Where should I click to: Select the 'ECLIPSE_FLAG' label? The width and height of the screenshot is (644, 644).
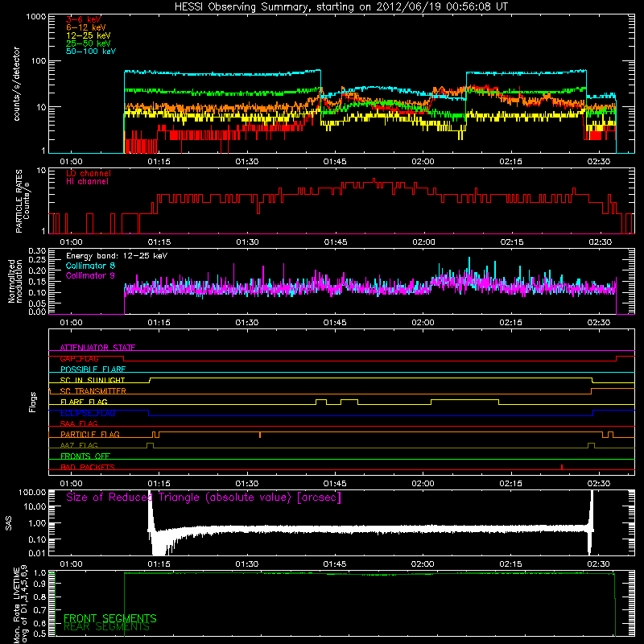point(88,413)
